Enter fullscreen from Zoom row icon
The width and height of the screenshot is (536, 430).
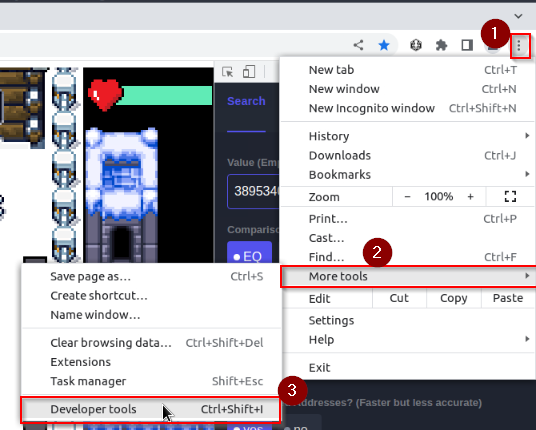(510, 197)
